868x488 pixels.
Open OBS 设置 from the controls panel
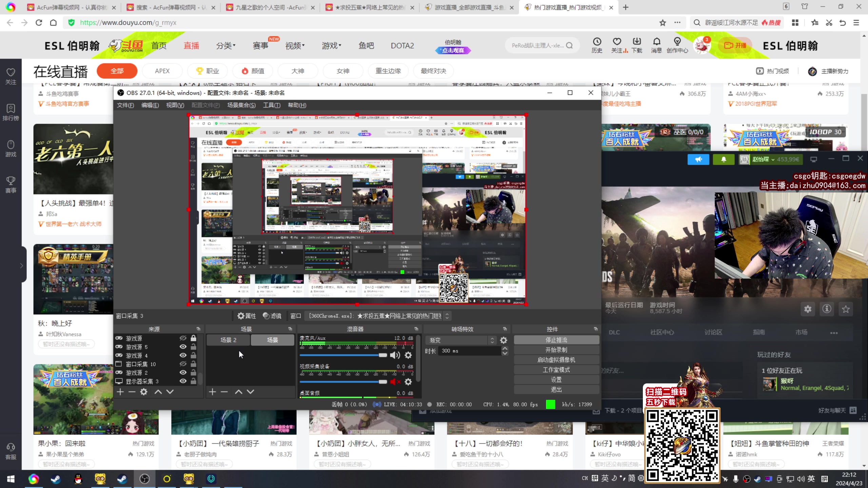(x=556, y=380)
